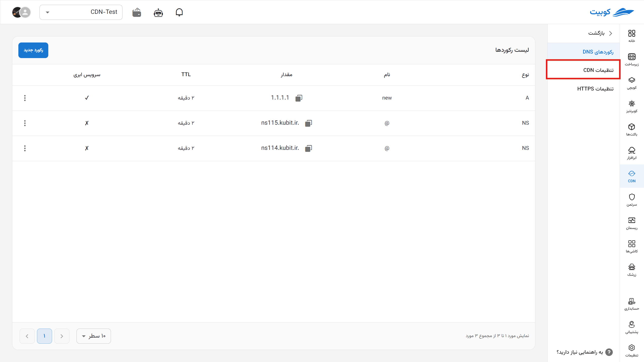Open the CDN-Test project dropdown
644x362 pixels.
tap(81, 12)
